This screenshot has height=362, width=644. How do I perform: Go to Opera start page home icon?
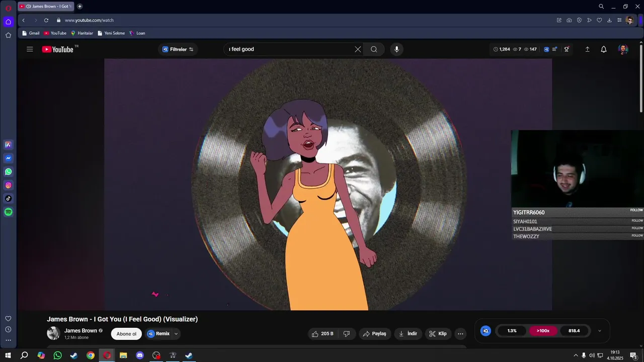point(8,22)
